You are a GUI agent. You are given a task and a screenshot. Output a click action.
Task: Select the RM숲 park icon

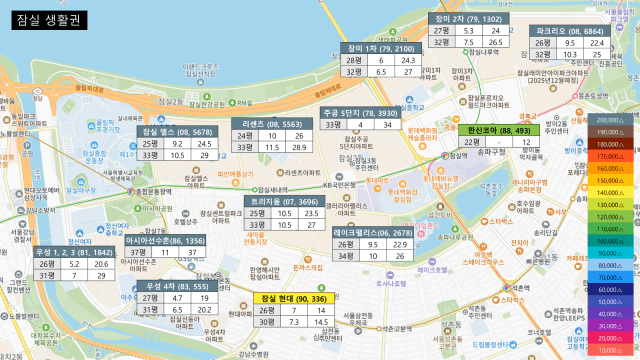click(232, 102)
